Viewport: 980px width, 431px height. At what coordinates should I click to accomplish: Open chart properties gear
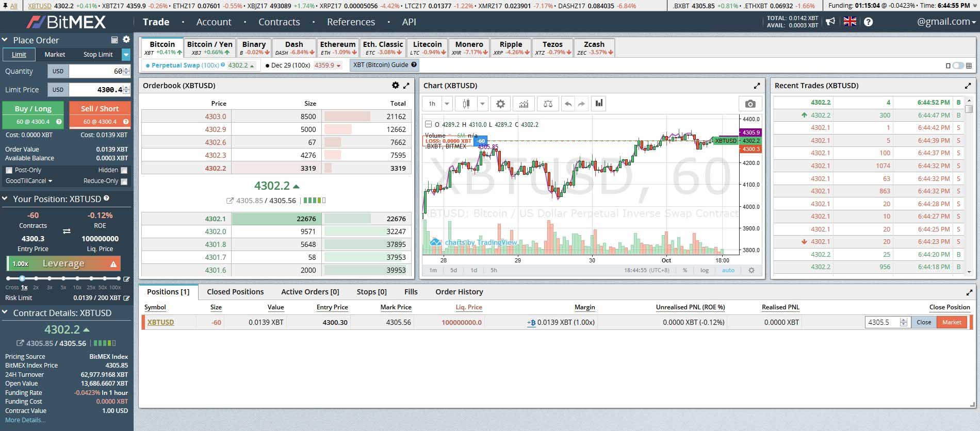tap(500, 104)
